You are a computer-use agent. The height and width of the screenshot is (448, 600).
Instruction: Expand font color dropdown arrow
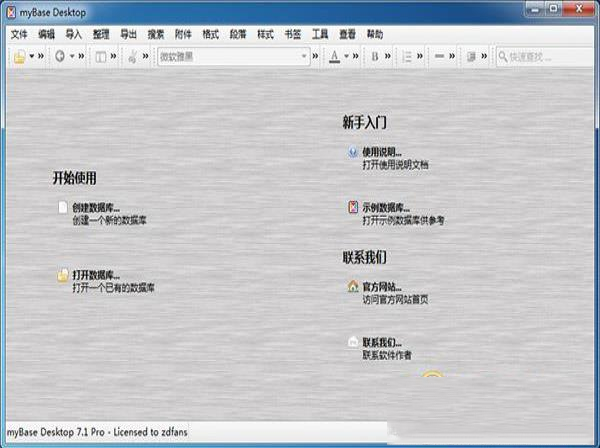[346, 56]
